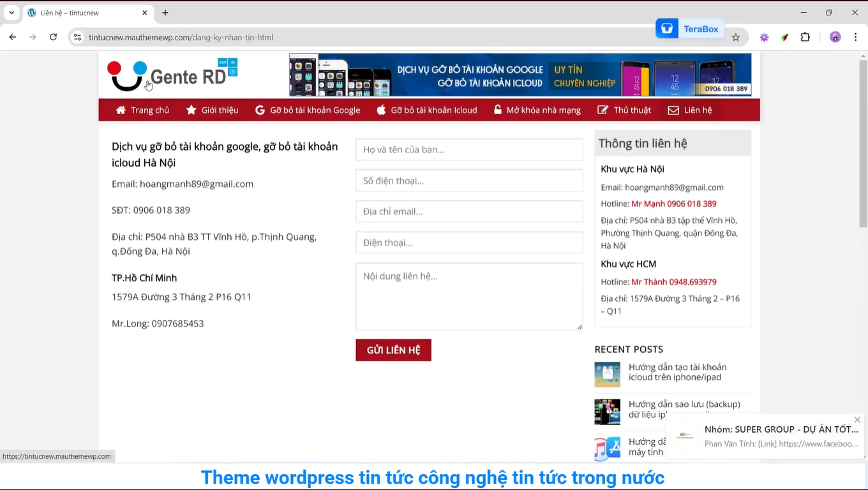Open Giới thiệu menu item
Viewport: 868px width, 490px height.
click(213, 110)
